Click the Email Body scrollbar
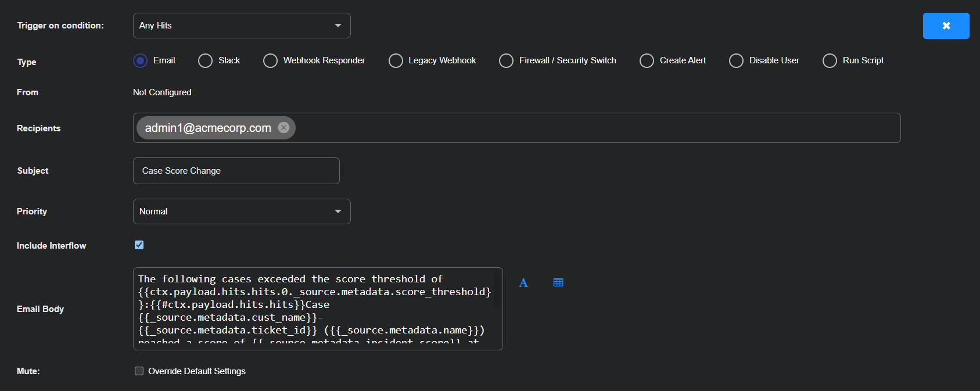 496,289
